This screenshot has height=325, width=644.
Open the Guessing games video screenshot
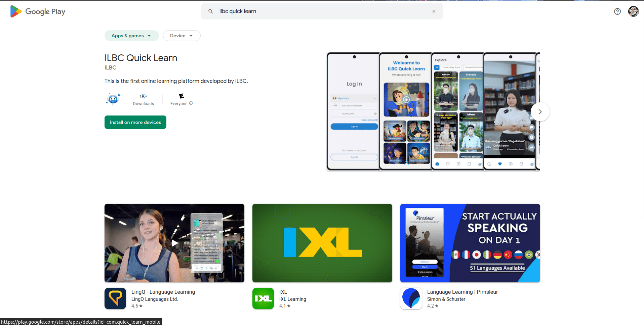tap(510, 111)
